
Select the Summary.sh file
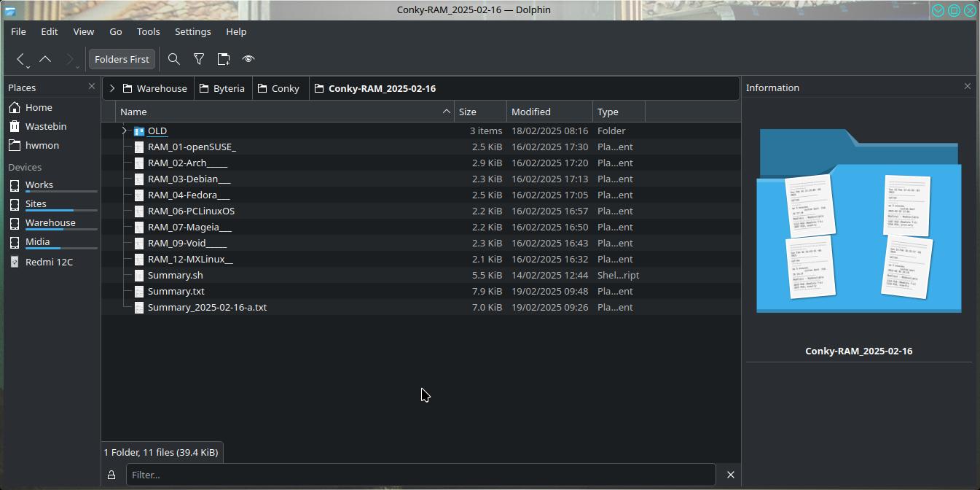[175, 275]
